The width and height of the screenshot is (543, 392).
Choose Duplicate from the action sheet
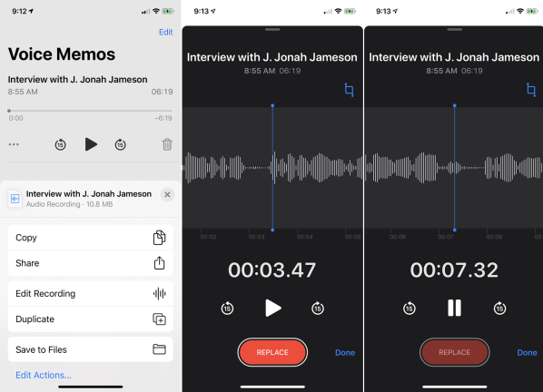91,319
